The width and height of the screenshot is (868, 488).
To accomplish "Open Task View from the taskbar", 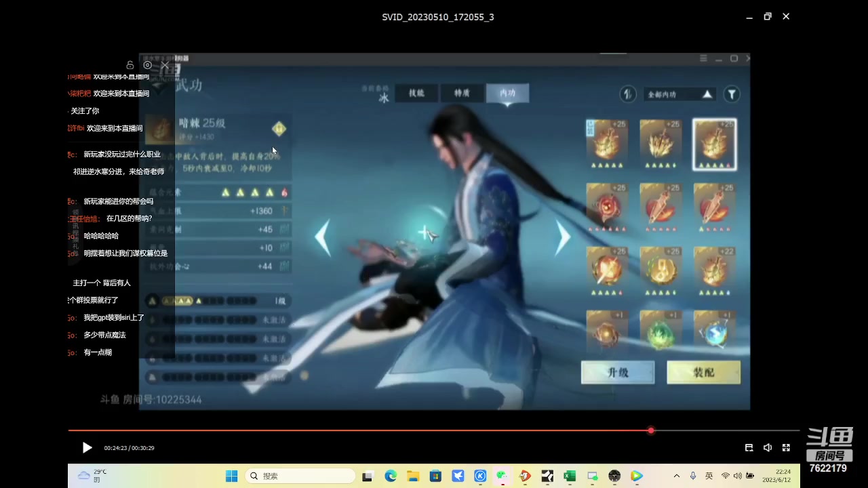I will 367,476.
